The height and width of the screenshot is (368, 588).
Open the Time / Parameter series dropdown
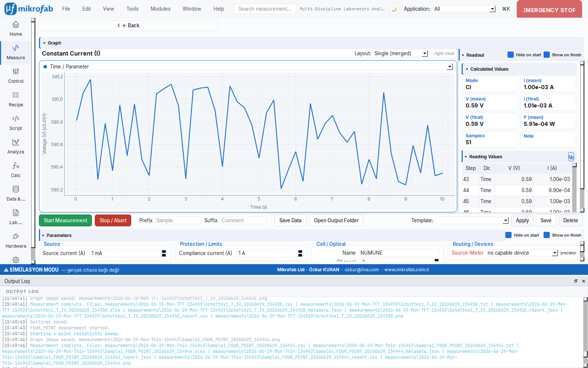pos(251,67)
